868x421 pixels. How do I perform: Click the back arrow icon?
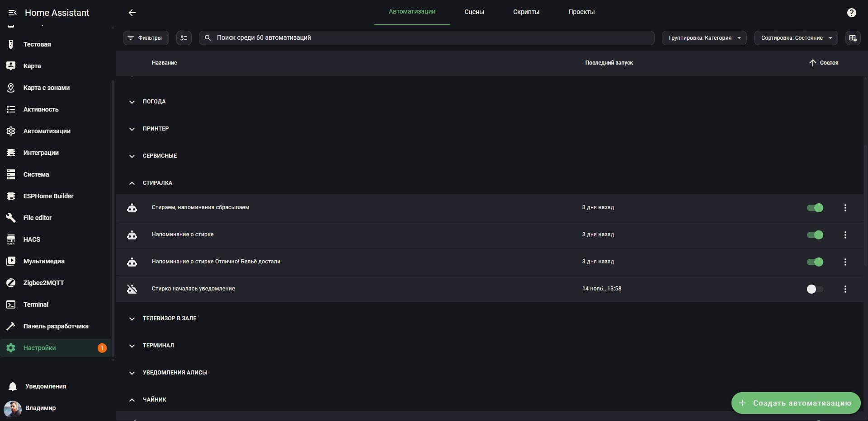click(x=132, y=13)
